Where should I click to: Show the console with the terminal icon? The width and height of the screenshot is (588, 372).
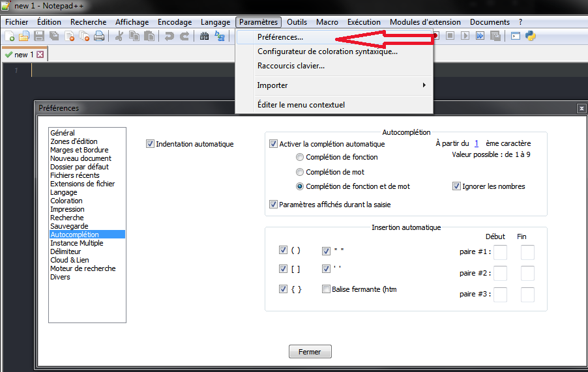pyautogui.click(x=516, y=36)
